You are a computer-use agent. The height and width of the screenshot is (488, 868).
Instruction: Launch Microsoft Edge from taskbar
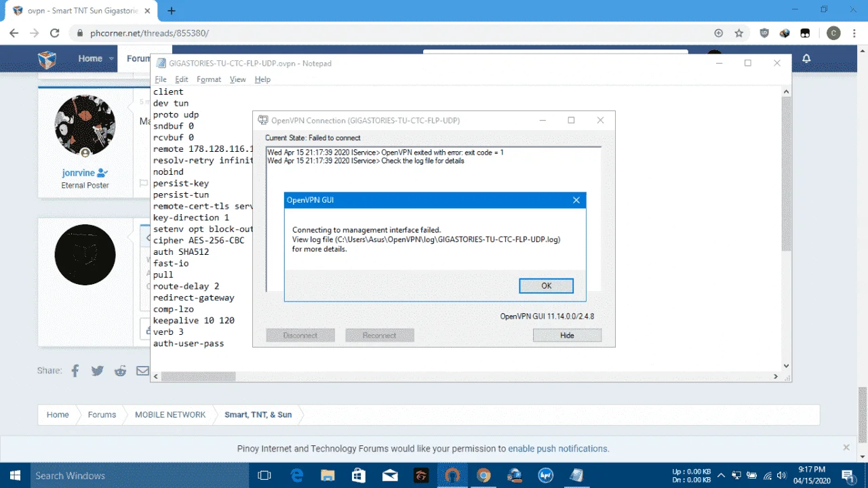click(x=297, y=475)
